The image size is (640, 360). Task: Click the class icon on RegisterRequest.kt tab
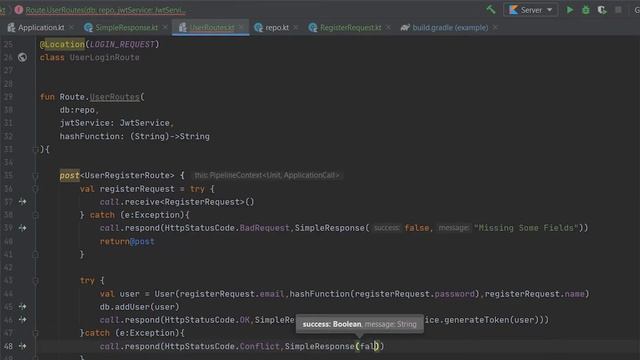(x=313, y=27)
